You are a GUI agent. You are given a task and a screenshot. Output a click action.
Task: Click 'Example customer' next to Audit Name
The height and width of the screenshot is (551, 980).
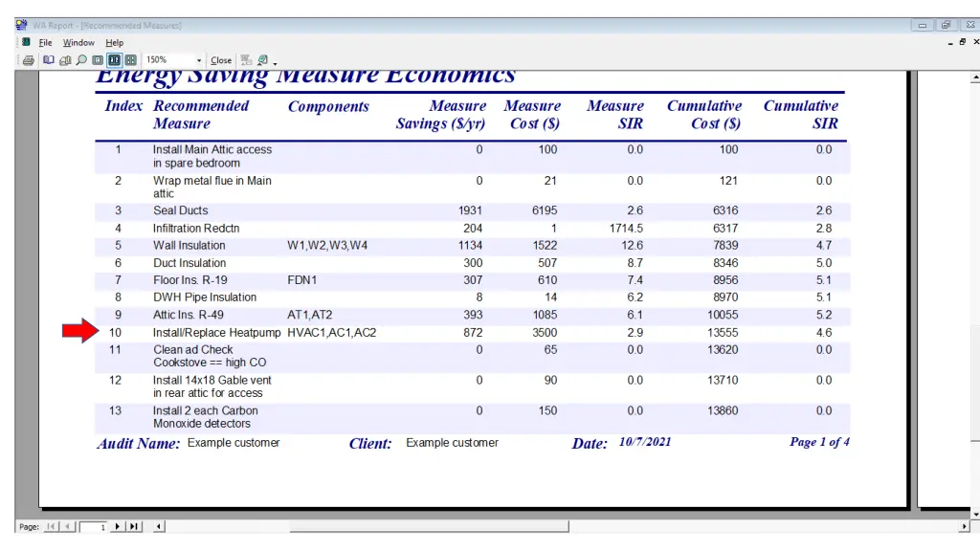[x=234, y=442]
